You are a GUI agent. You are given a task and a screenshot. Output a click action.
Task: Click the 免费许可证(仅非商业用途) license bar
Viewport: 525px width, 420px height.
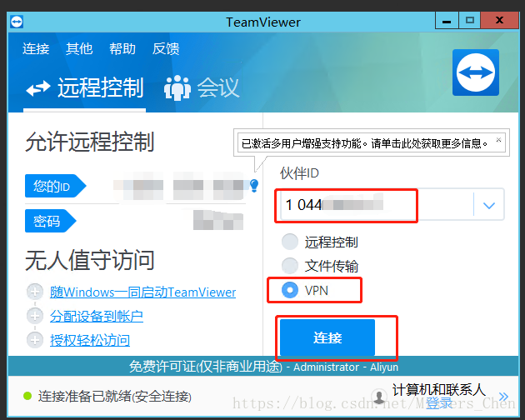tap(263, 367)
